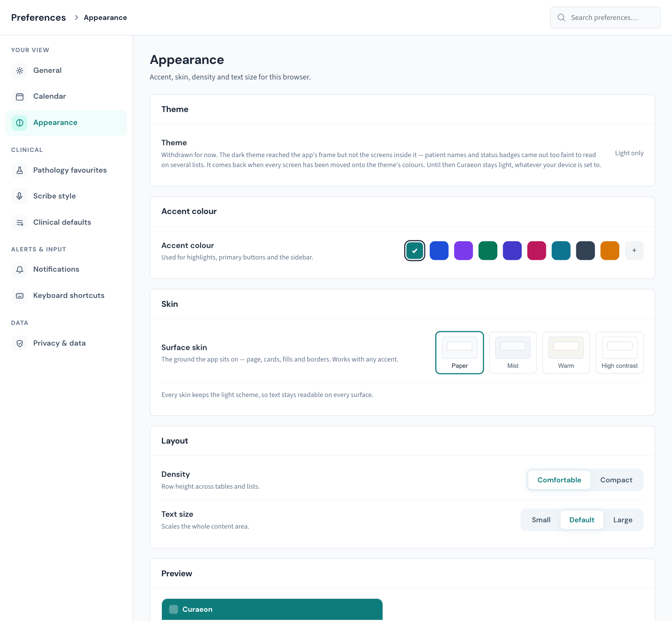This screenshot has width=672, height=621.
Task: Click the Pathology favourites flask icon
Action: coord(20,170)
